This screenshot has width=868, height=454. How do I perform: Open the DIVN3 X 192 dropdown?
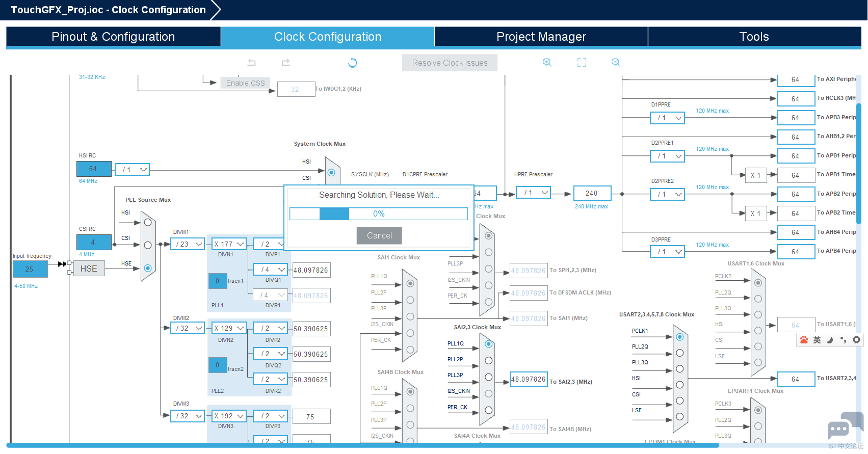coord(229,416)
